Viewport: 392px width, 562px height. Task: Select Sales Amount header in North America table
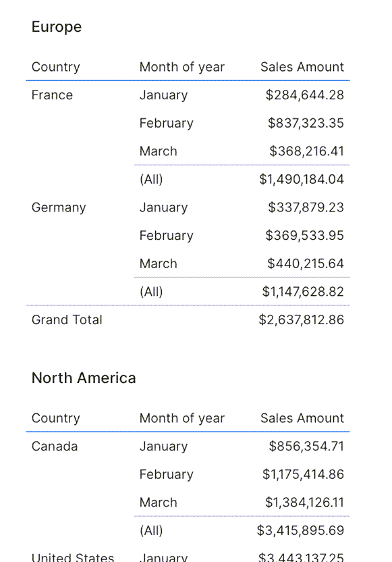point(302,418)
